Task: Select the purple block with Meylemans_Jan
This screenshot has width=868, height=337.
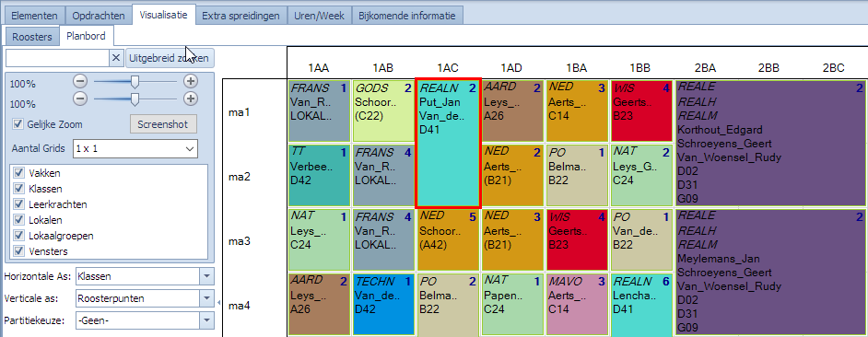Action: [770, 273]
